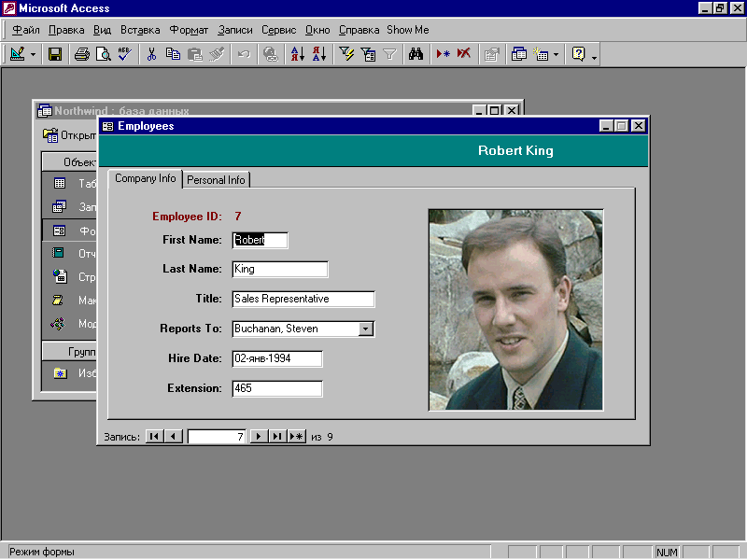The image size is (747, 560).
Task: Open the Вид menu
Action: (x=103, y=30)
